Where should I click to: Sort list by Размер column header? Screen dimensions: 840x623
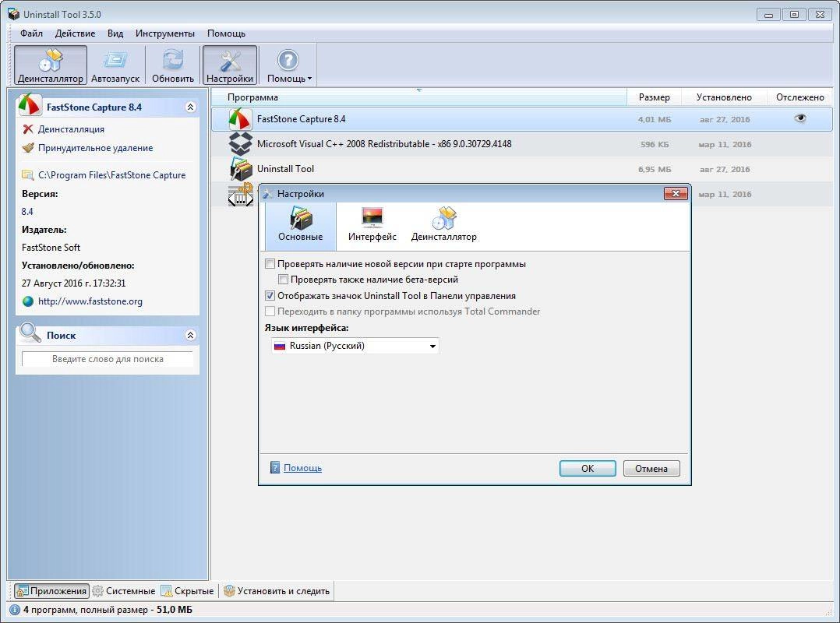pos(654,97)
